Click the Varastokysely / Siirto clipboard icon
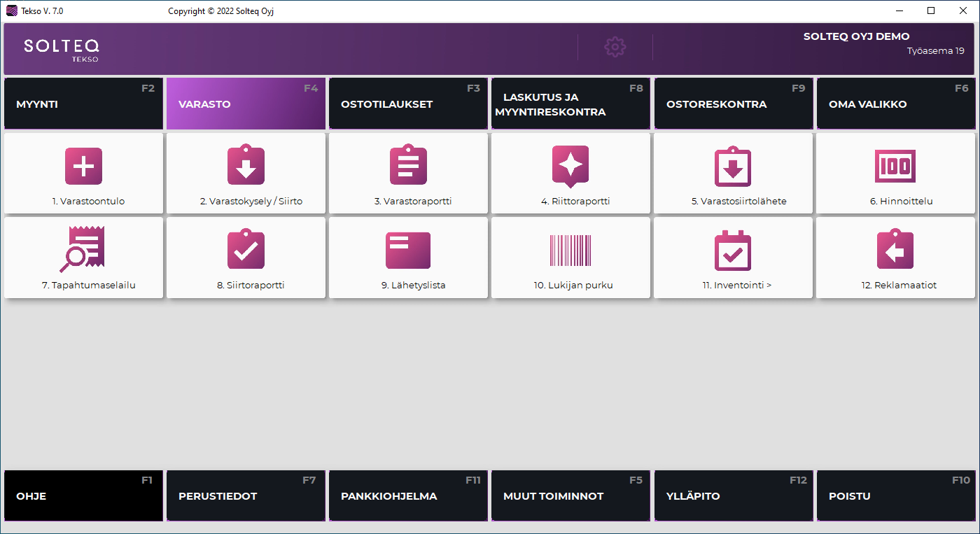 click(246, 167)
